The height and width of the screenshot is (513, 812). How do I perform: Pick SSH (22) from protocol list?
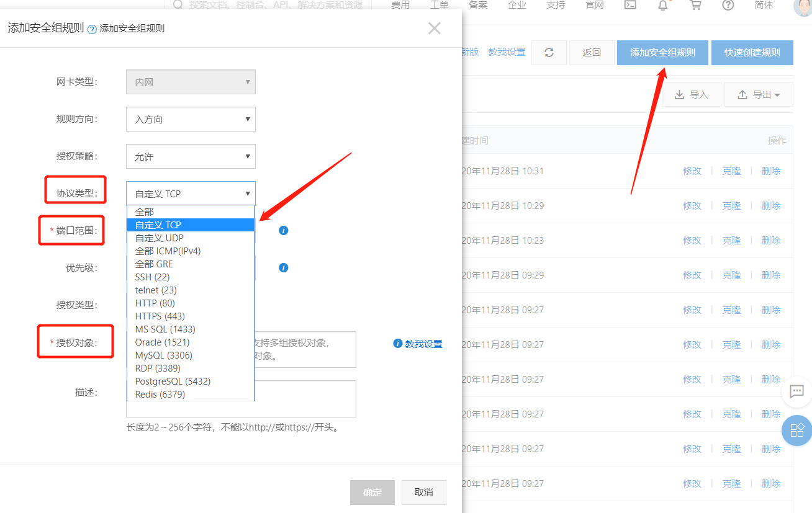pos(191,277)
